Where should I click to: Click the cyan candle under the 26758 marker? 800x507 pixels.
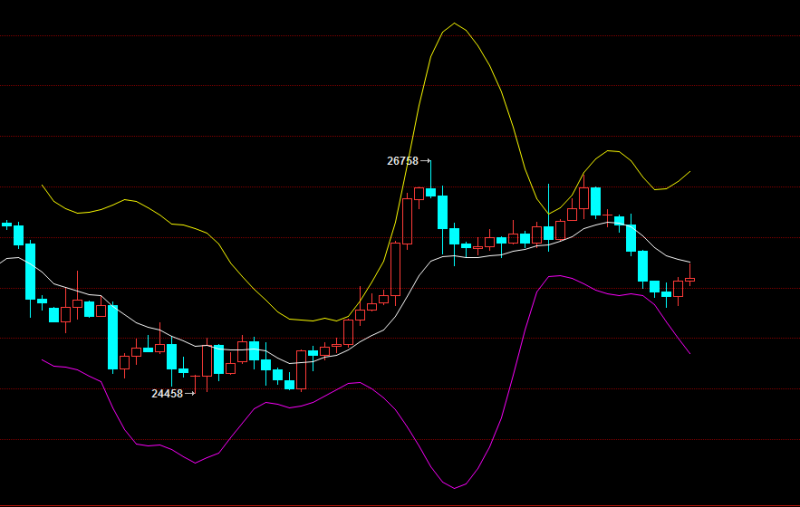coord(431,191)
